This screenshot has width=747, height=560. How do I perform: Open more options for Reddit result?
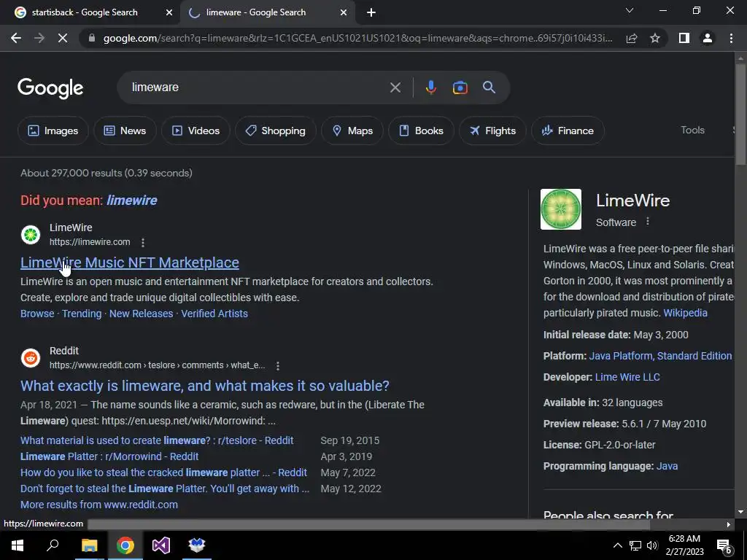[278, 366]
